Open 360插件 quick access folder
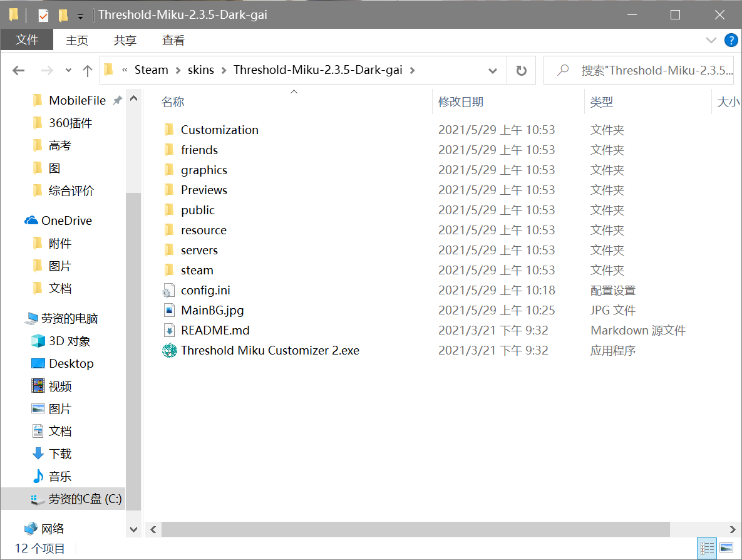The width and height of the screenshot is (742, 560). point(63,123)
